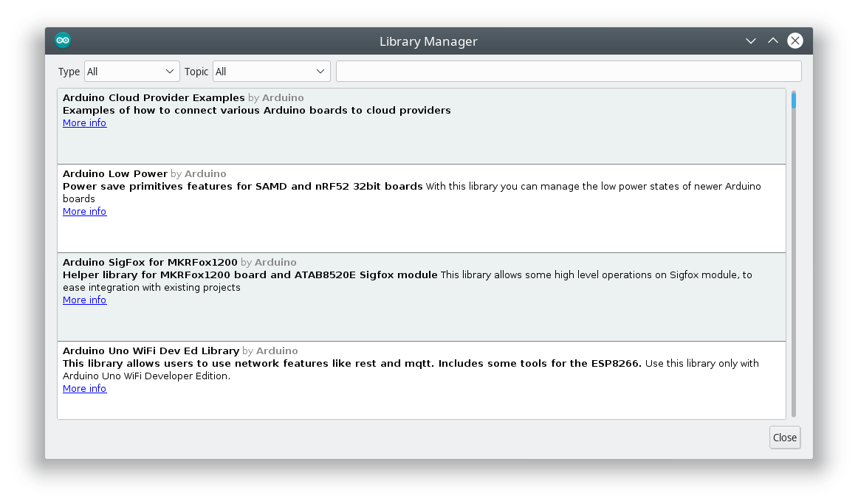Click the library list scrollbar thumb

click(794, 100)
